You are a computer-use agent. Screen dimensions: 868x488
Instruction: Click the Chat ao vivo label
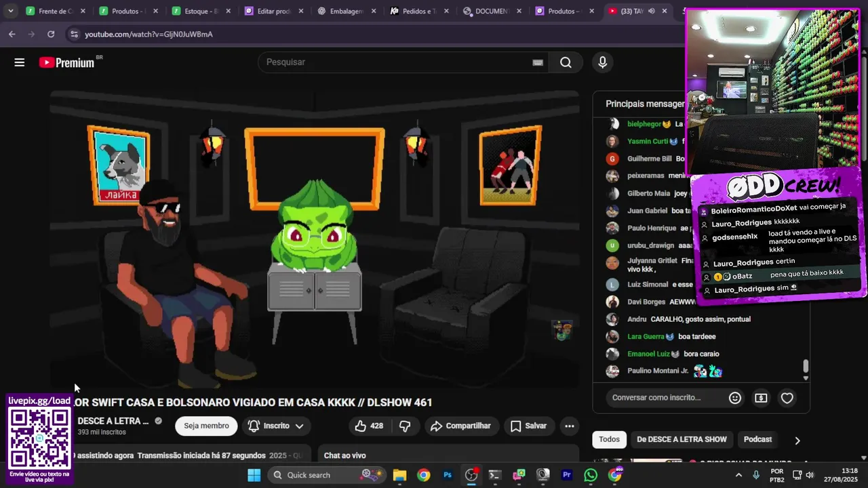coord(344,455)
